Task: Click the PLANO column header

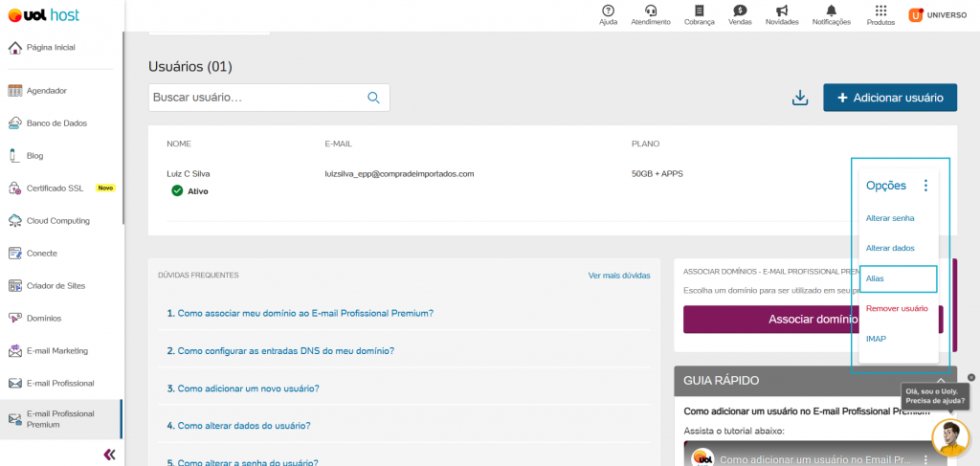Action: coord(646,144)
